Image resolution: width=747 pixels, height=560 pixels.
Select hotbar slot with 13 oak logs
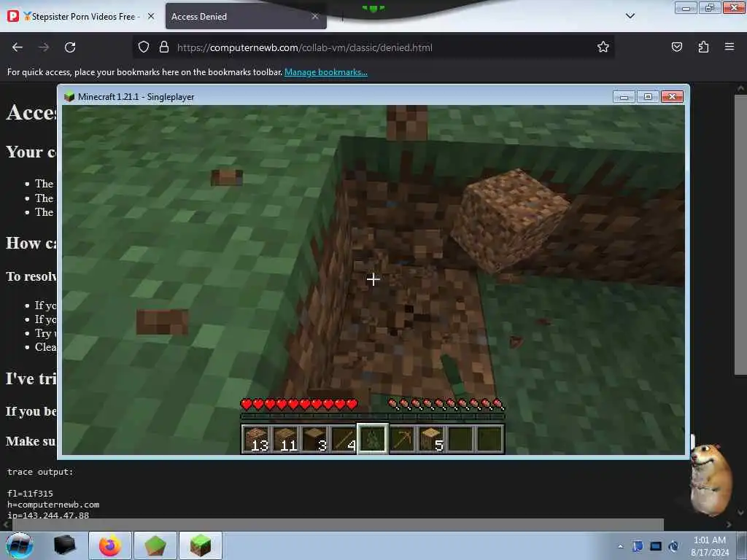tap(257, 438)
